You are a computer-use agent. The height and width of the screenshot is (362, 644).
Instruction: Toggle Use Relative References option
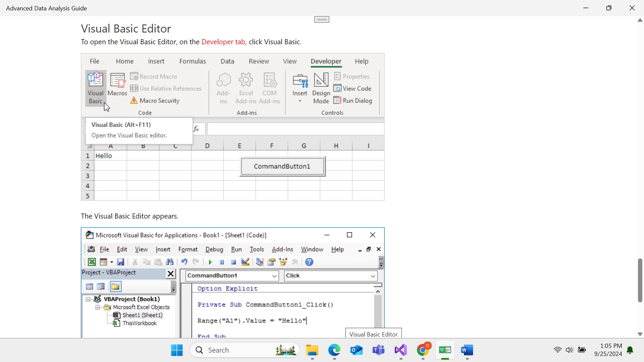[x=166, y=88]
